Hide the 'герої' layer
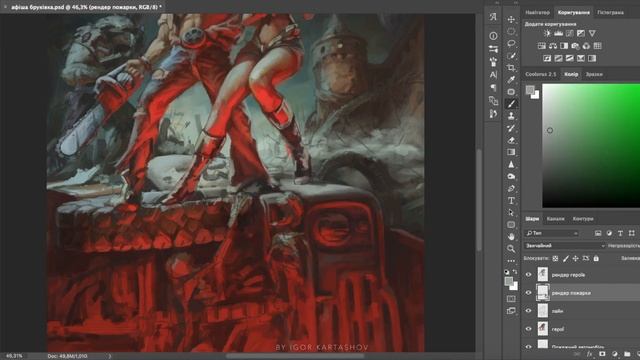 (529, 329)
